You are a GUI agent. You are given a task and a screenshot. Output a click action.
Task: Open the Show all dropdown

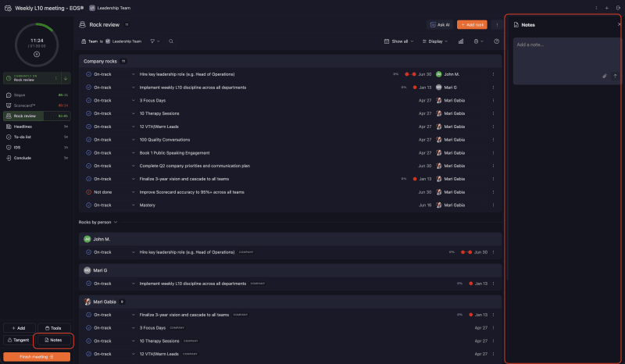click(x=398, y=41)
